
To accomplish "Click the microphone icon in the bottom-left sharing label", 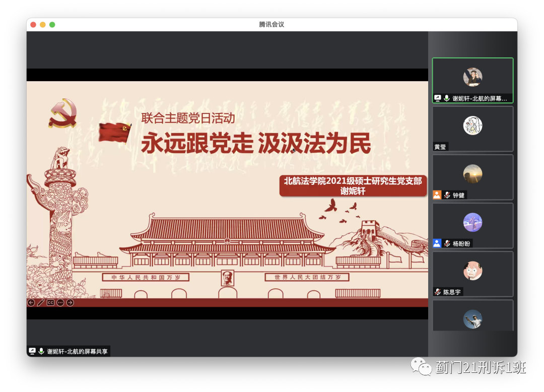I will [41, 351].
